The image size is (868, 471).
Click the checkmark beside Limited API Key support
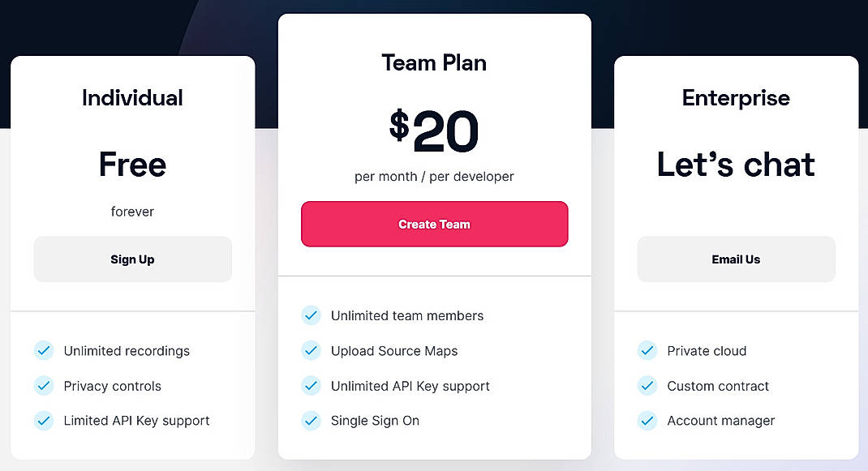click(x=44, y=421)
